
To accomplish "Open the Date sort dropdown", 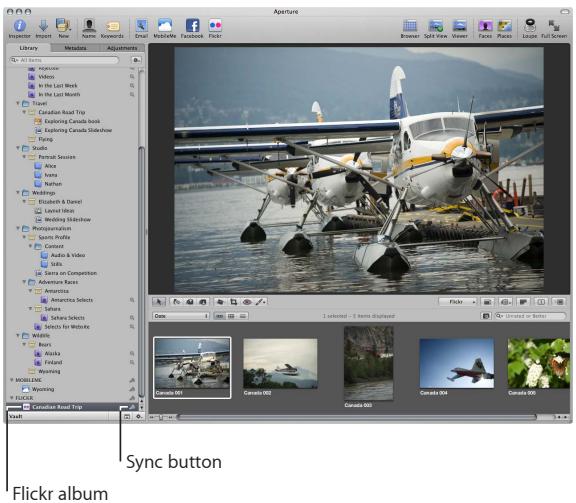I will point(181,316).
